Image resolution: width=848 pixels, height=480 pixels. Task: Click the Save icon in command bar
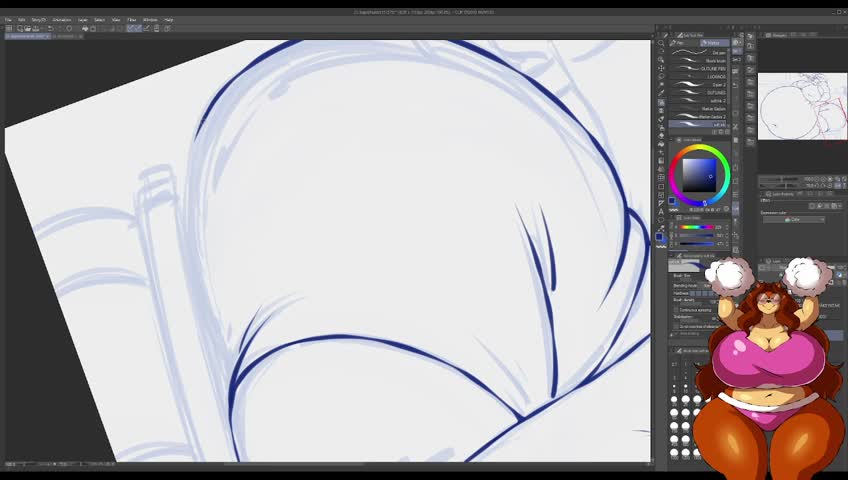tap(36, 29)
